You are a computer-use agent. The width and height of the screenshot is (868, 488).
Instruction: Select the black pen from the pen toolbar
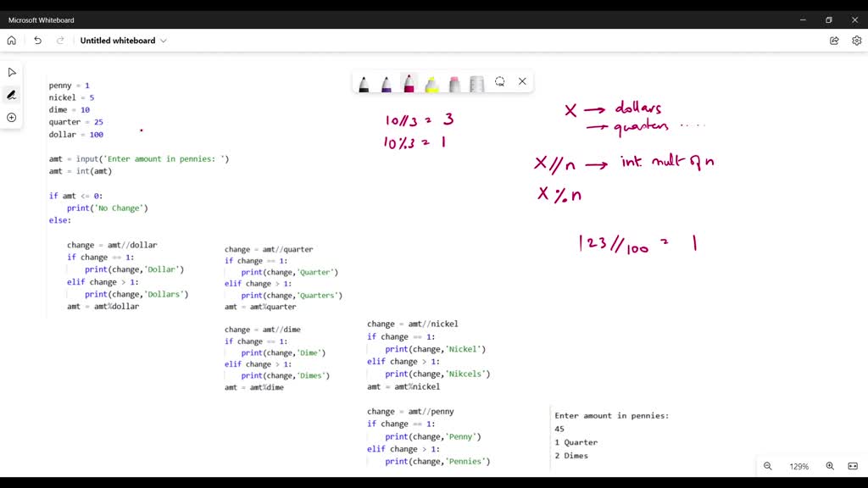click(x=364, y=81)
